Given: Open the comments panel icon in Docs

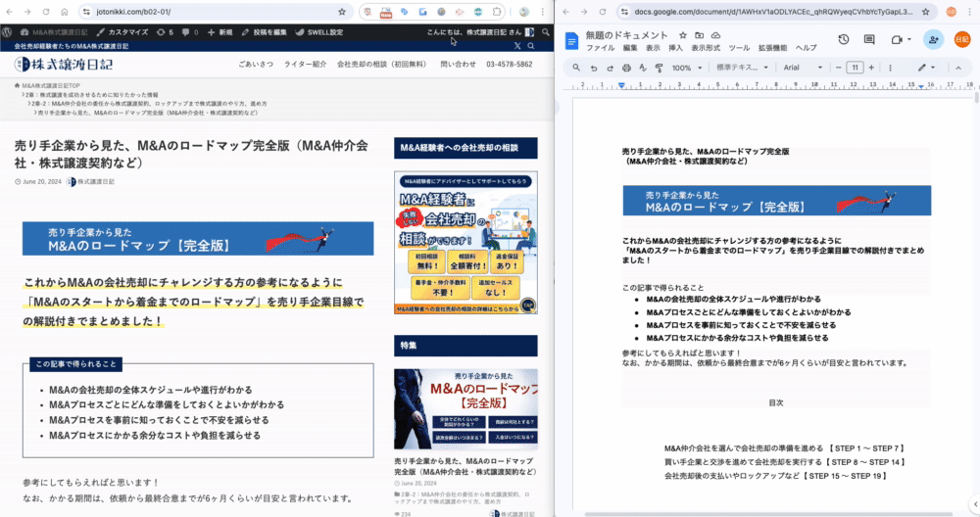Looking at the screenshot, I should (x=868, y=39).
